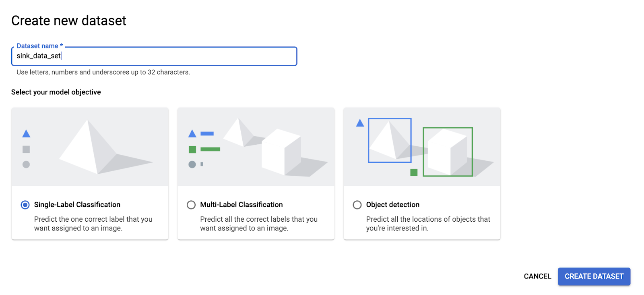
Task: Click the Multi-Label Classification description text
Action: [x=259, y=224]
